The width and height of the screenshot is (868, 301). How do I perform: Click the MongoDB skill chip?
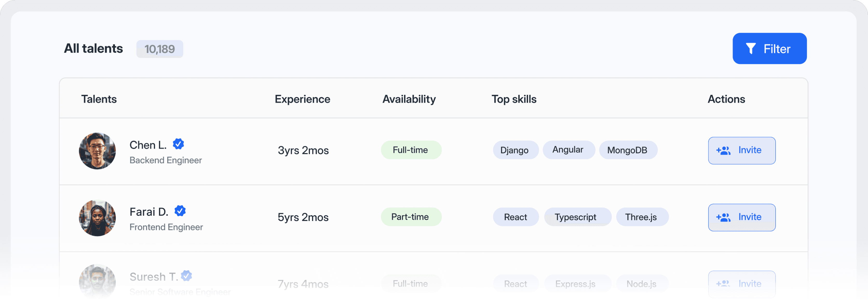[627, 150]
